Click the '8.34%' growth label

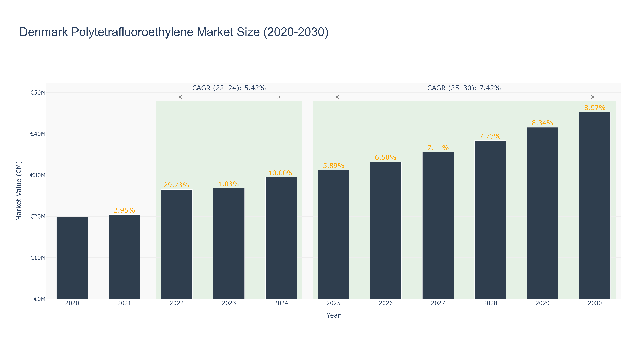(542, 123)
